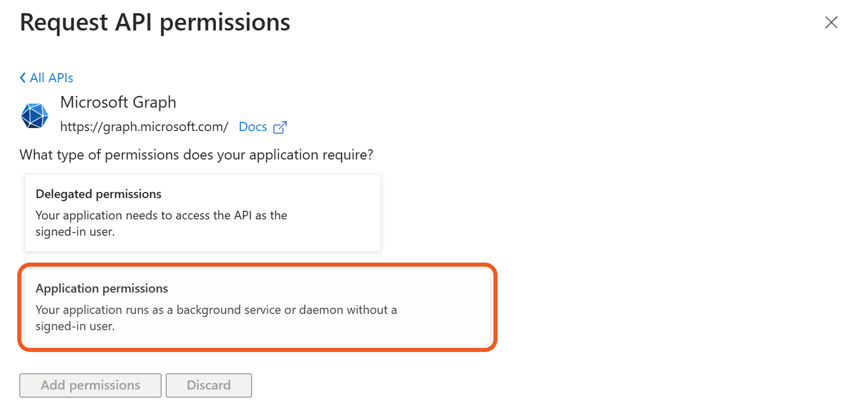Click the graph.microsoft.com URL text
This screenshot has height=418, width=868.
click(144, 127)
